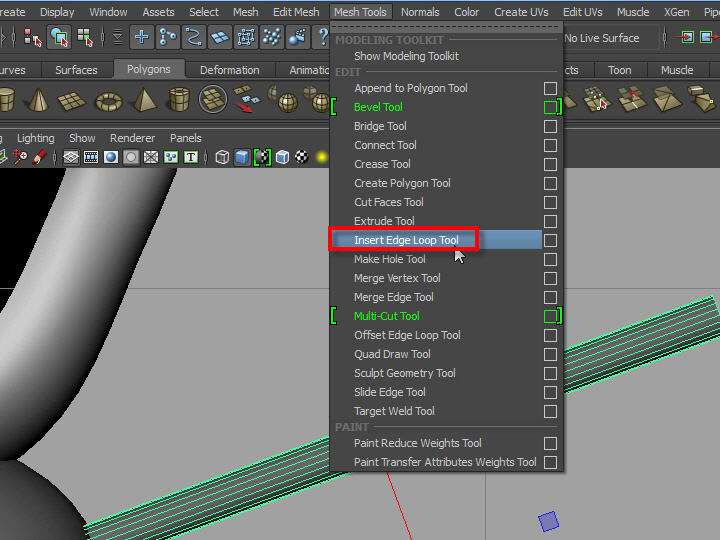Click the yellow light bulb viewport icon
720x540 pixels.
tap(322, 157)
